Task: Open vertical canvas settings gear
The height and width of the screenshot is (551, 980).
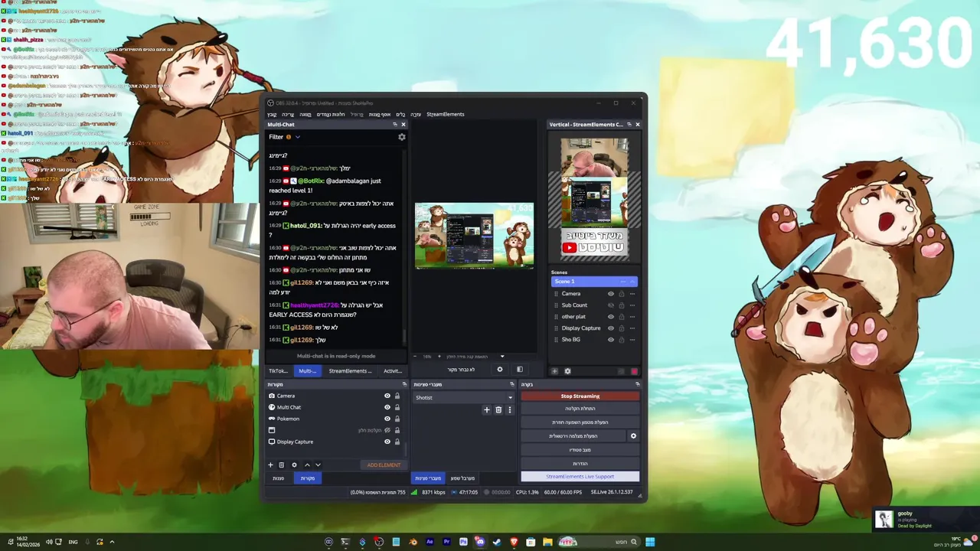Action: click(x=567, y=371)
